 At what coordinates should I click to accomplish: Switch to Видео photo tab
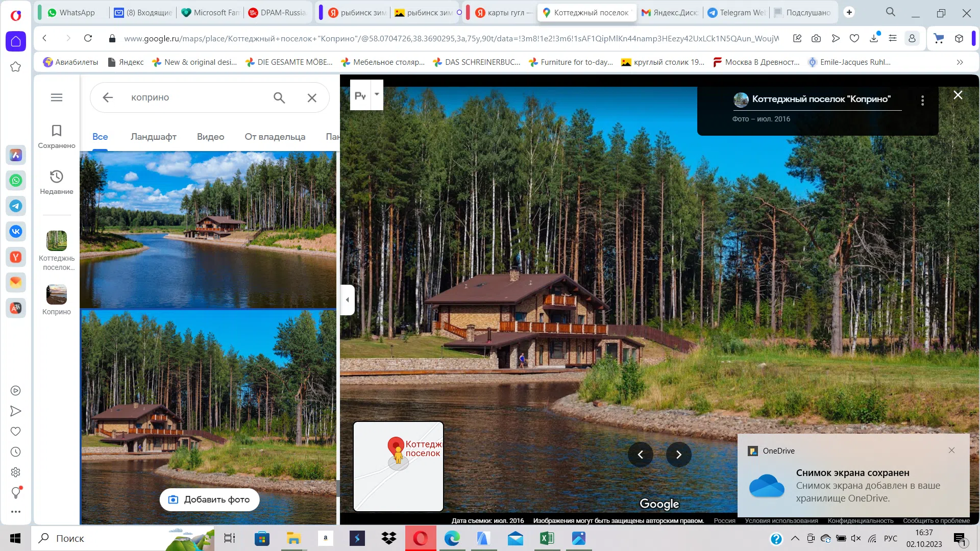coord(211,137)
